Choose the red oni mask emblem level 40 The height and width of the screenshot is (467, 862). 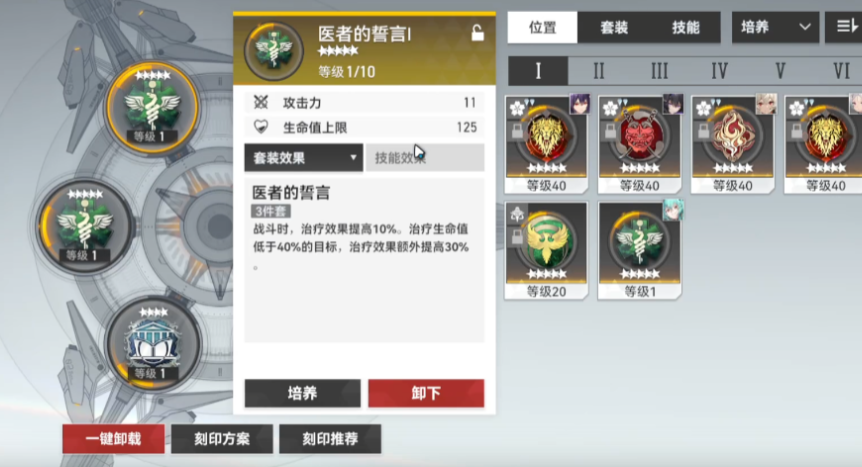[x=639, y=144]
